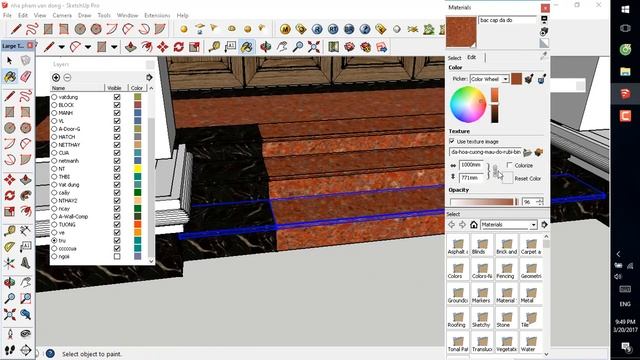Select the Zoom magnifier in the top toolbar

298,47
